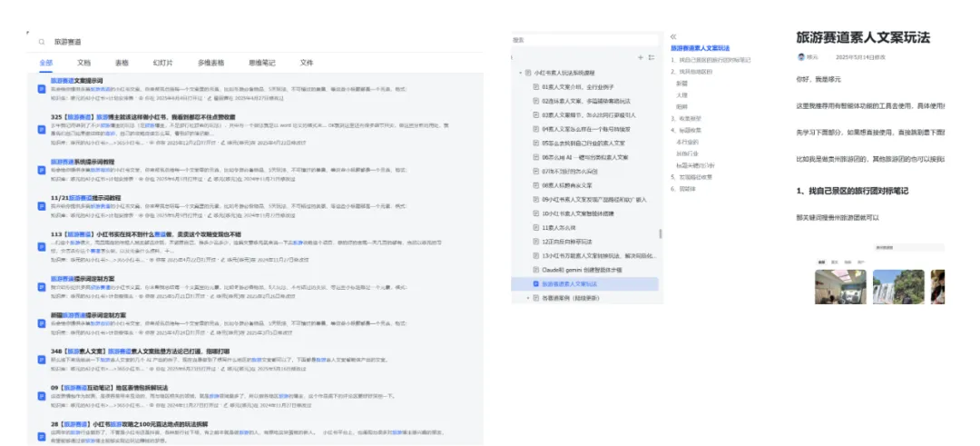Screen dimensions: 980x446
Task: Click document icon of 旅游赛道文案提示词 result
Action: coord(42,89)
